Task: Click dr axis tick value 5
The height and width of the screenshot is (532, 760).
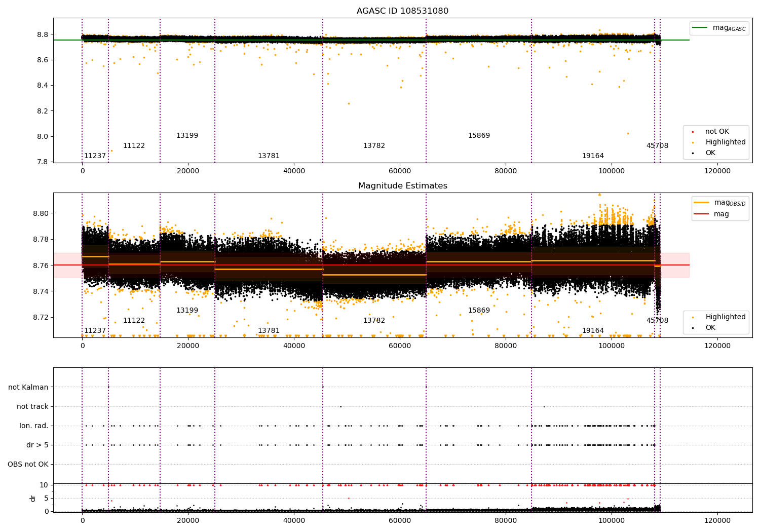Action: (47, 499)
